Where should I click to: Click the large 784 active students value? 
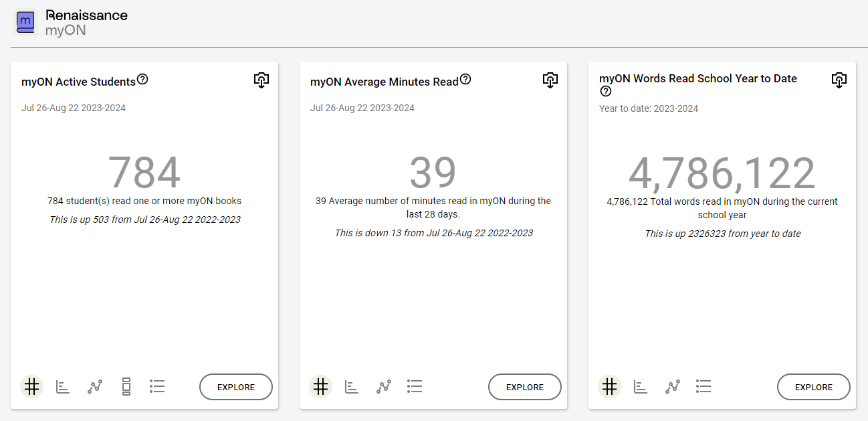tap(144, 173)
